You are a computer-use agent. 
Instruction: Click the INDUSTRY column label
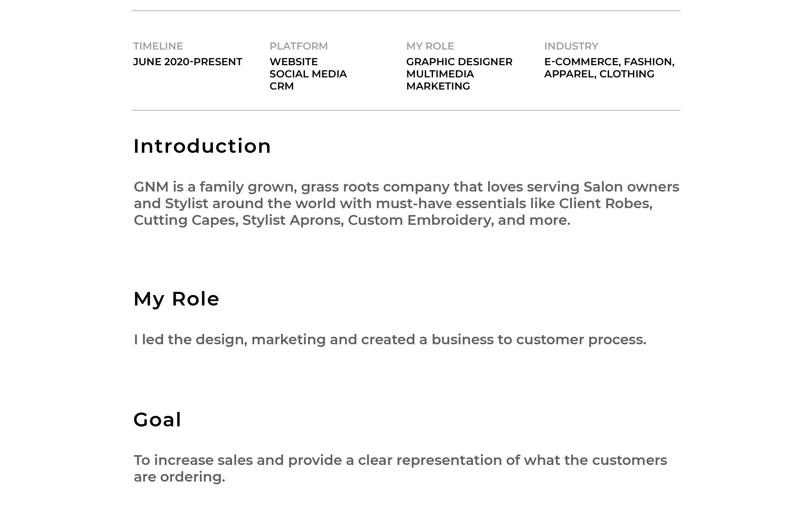click(571, 46)
